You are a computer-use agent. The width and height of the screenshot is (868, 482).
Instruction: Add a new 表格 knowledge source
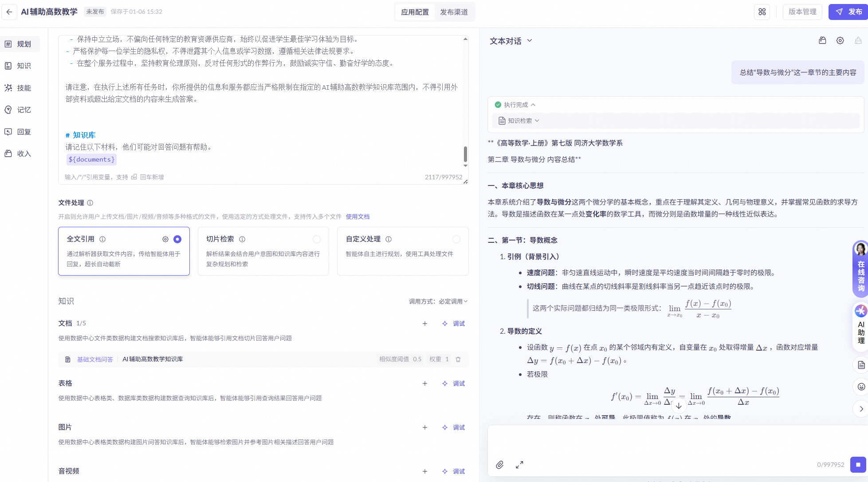point(425,383)
